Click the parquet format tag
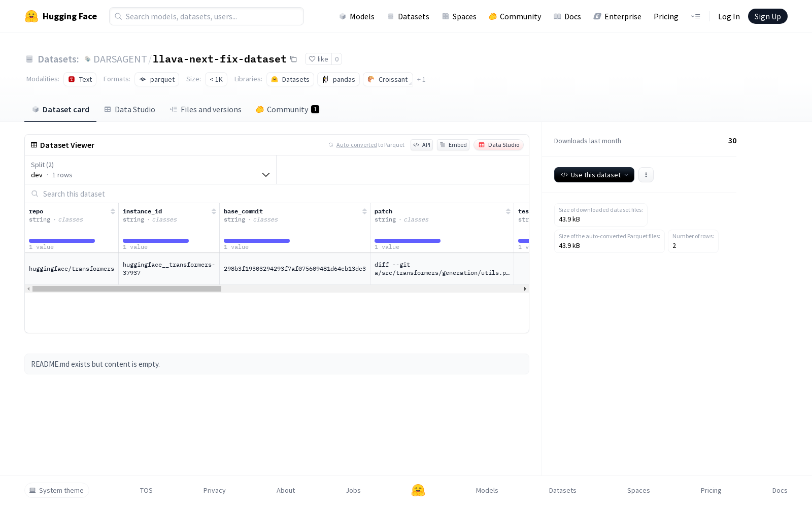 [157, 79]
